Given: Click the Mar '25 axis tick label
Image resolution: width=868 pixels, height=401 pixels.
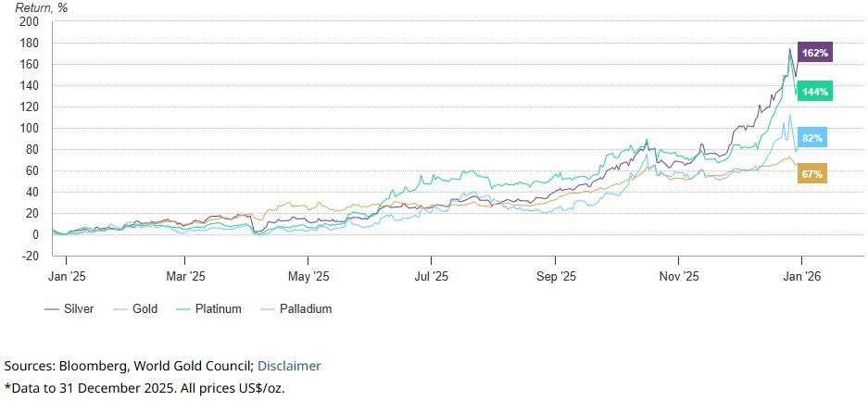Looking at the screenshot, I should tap(185, 275).
